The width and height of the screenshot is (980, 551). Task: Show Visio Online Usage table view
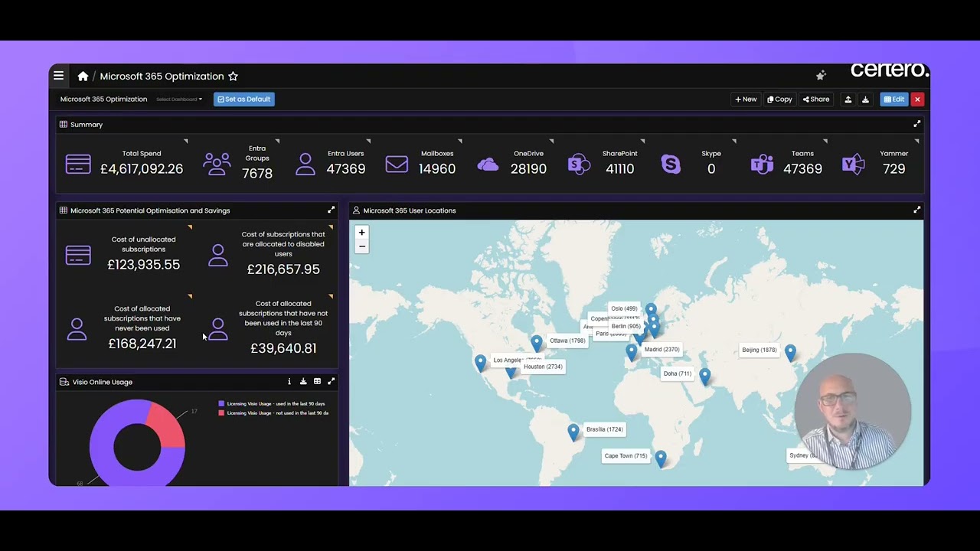[317, 381]
